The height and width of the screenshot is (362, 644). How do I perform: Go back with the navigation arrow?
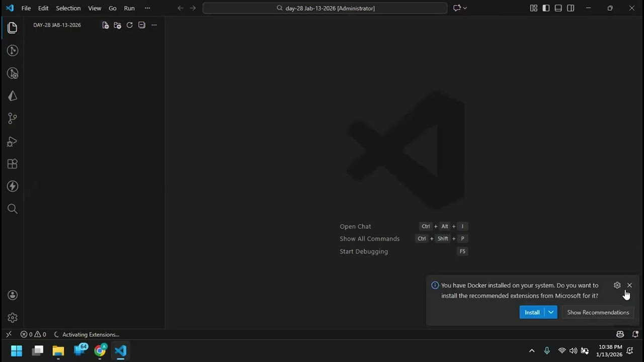(x=181, y=8)
